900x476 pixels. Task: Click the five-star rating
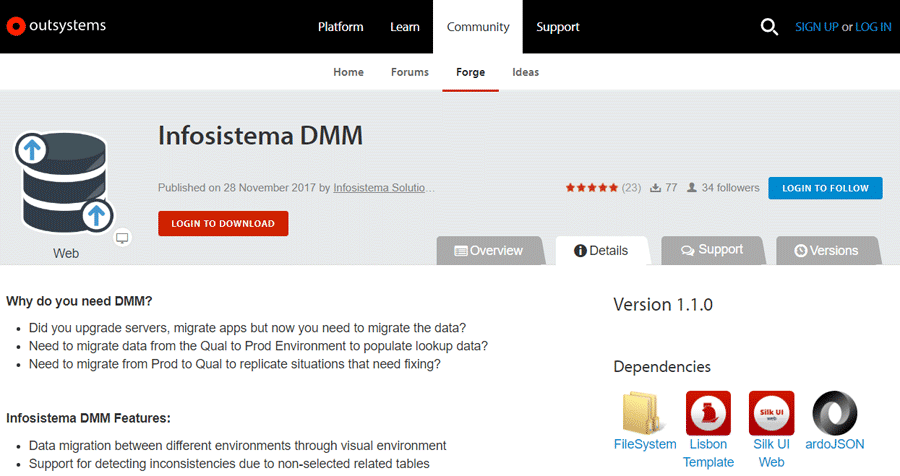(x=591, y=188)
